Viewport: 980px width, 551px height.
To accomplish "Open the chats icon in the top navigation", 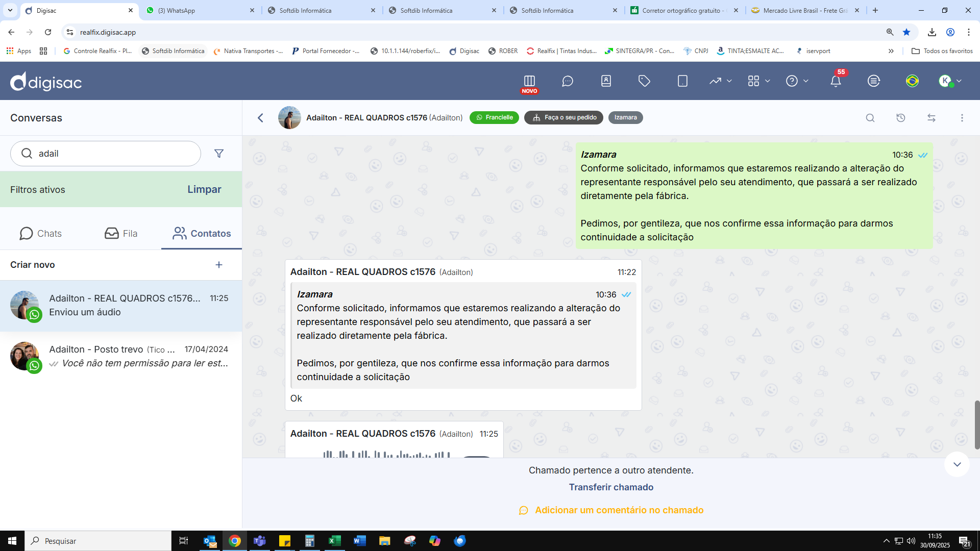I will coord(568,81).
